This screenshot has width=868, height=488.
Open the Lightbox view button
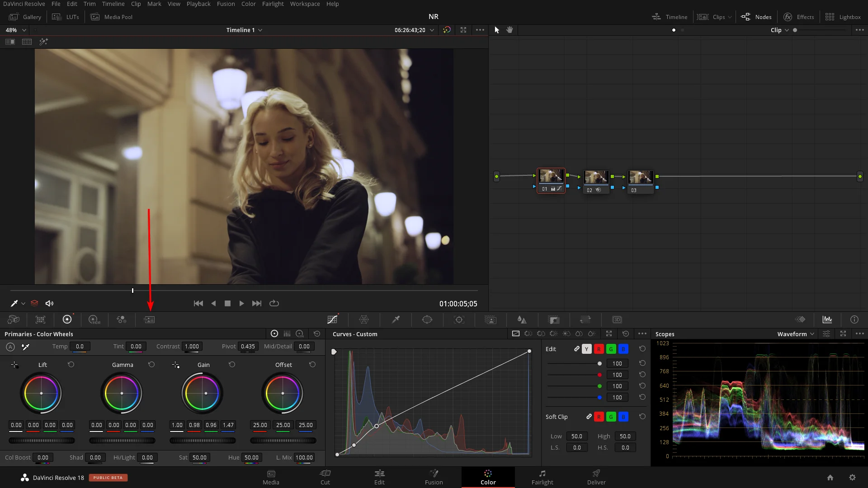[843, 17]
